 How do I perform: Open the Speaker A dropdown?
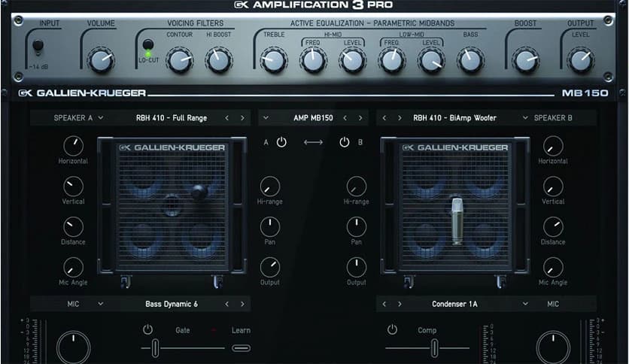click(101, 118)
